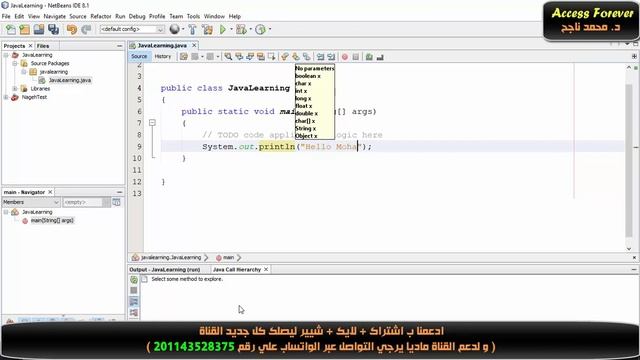Click the Find Selection magnifier icon
Image resolution: width=640 pixels, height=360 pixels.
click(x=228, y=57)
